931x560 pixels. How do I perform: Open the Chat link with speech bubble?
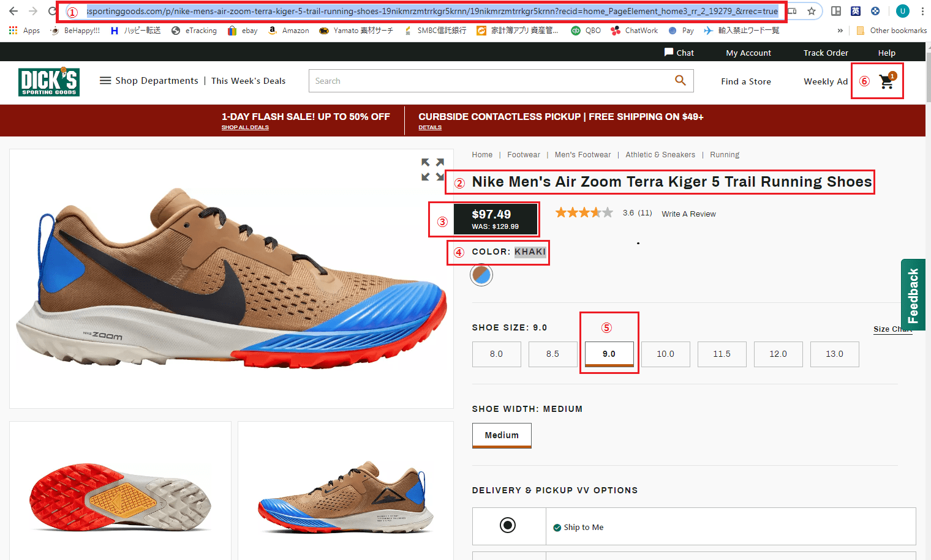[x=679, y=53]
